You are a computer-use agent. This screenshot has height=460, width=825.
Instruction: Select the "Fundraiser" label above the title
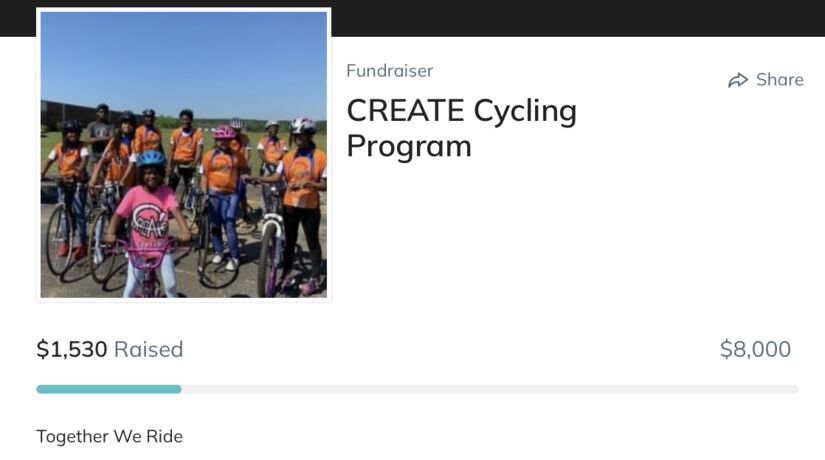point(389,71)
